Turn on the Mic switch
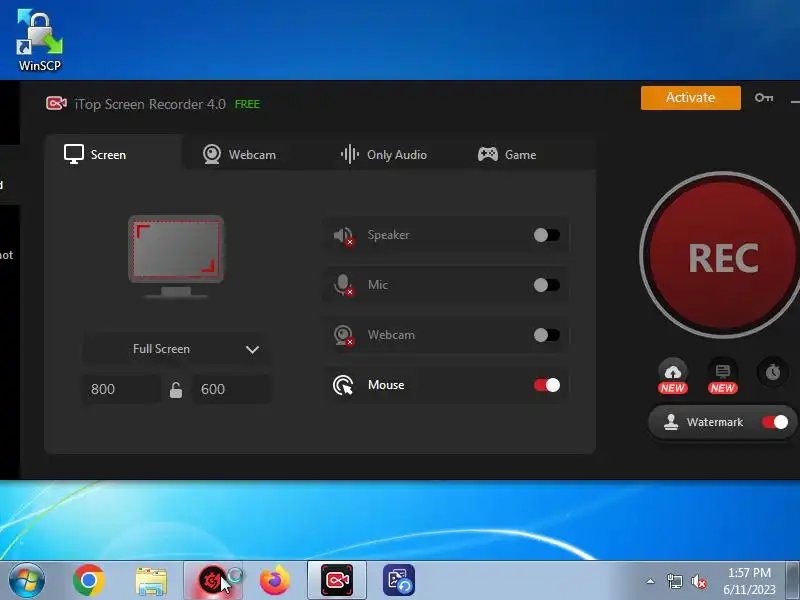800x600 pixels. point(546,285)
